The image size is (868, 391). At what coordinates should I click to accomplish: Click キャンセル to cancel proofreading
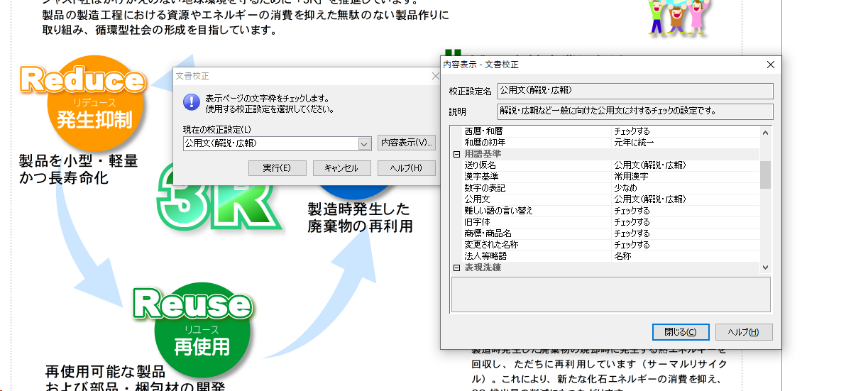pos(341,168)
